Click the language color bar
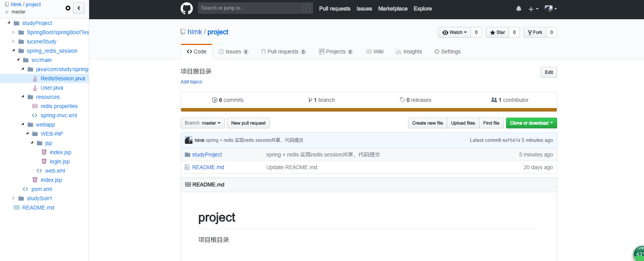Viewport: 644px width, 261px height. (x=368, y=110)
